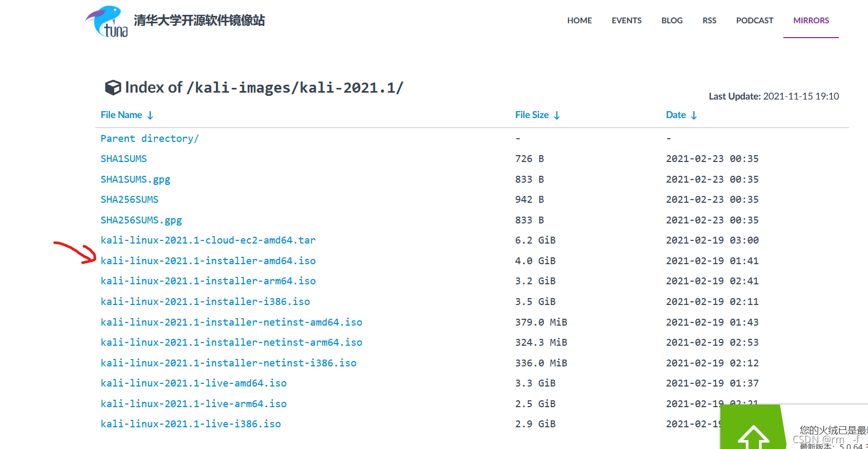
Task: Click the date 2021-02-19 01:41
Action: click(x=712, y=261)
